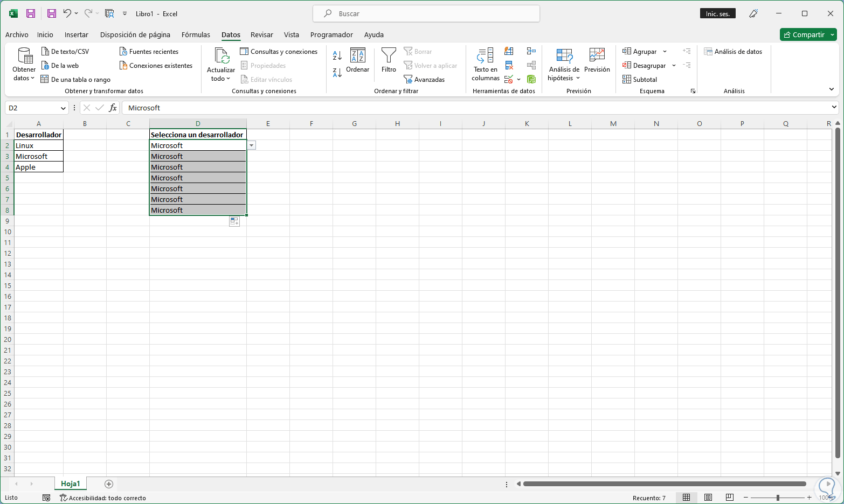This screenshot has width=844, height=504.
Task: Open the data validation icon
Action: 509,80
